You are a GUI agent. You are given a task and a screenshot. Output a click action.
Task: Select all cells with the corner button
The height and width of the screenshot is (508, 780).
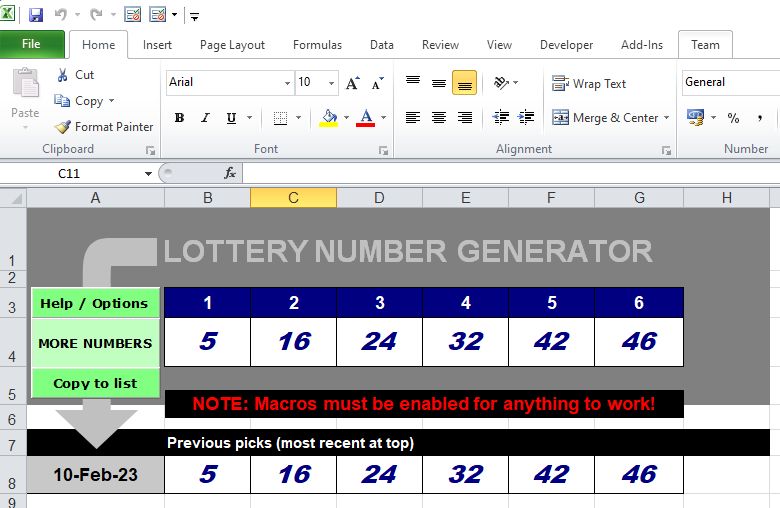click(13, 198)
